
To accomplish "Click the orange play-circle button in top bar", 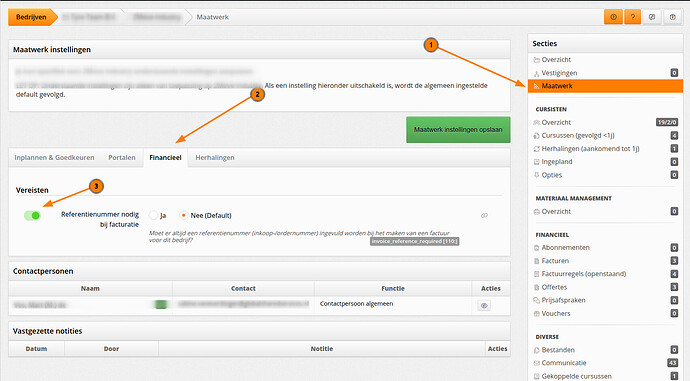I will (613, 17).
